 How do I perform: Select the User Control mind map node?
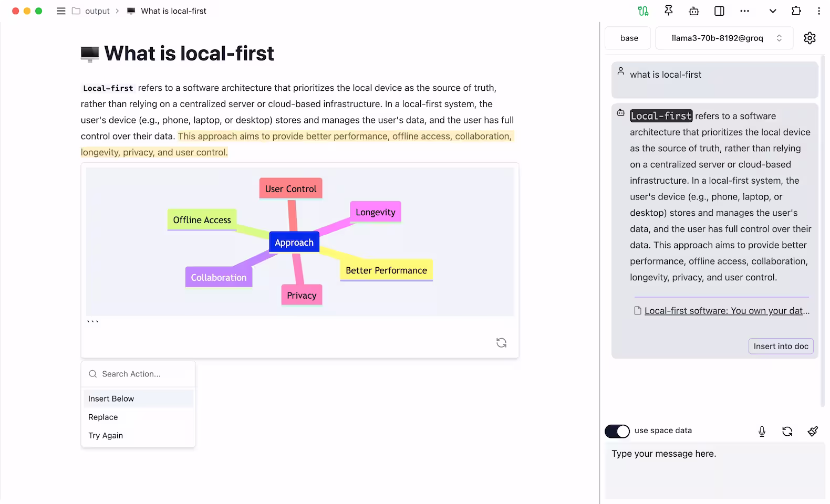coord(290,188)
